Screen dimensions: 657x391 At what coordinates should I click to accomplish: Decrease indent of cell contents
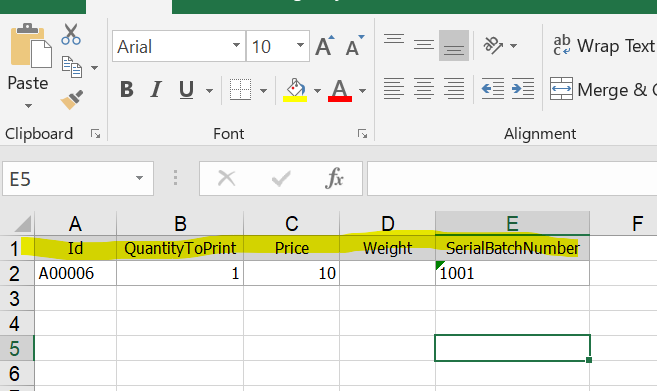click(493, 89)
